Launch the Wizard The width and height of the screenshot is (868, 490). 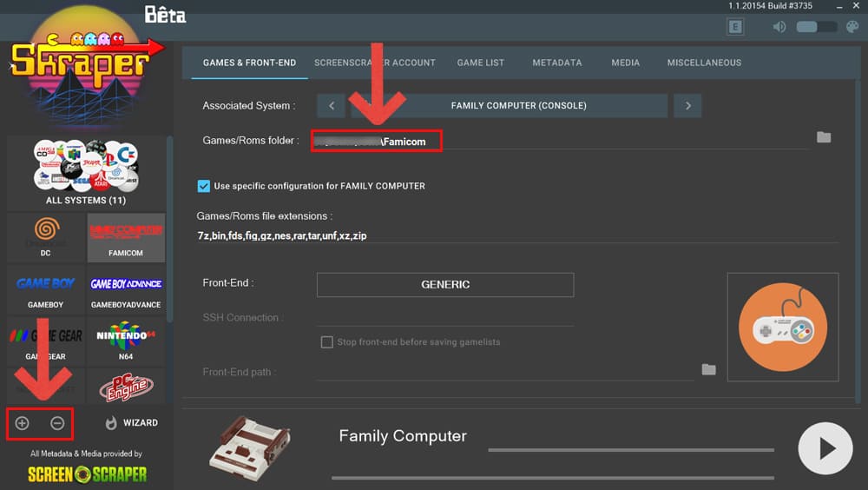[x=132, y=423]
